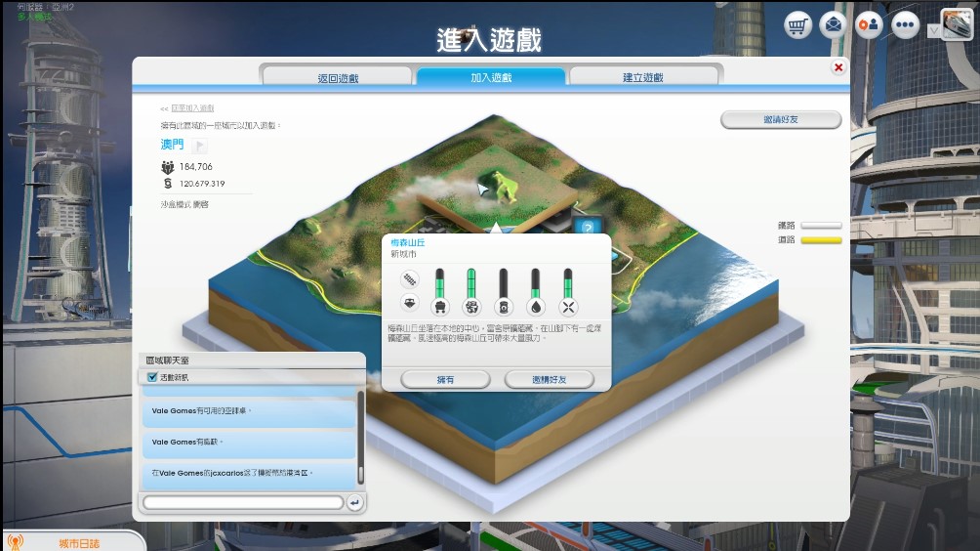The height and width of the screenshot is (551, 980).
Task: Toggle the 活動新訊 checkbox in chat
Action: (152, 377)
